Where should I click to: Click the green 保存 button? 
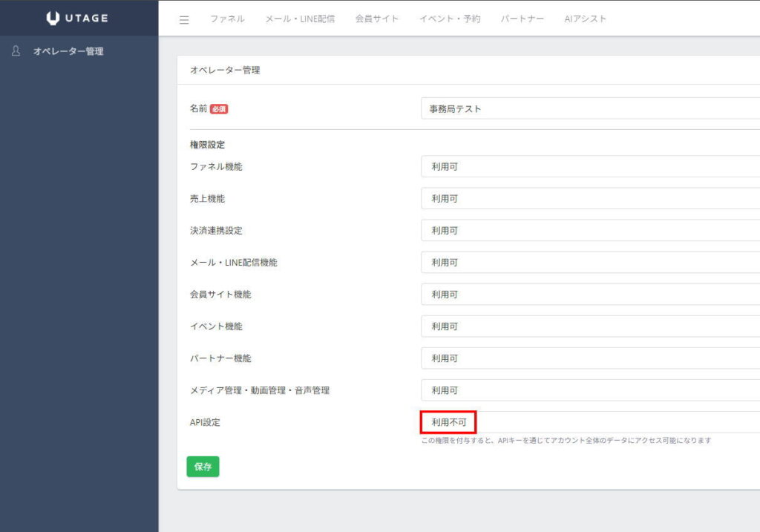(203, 467)
